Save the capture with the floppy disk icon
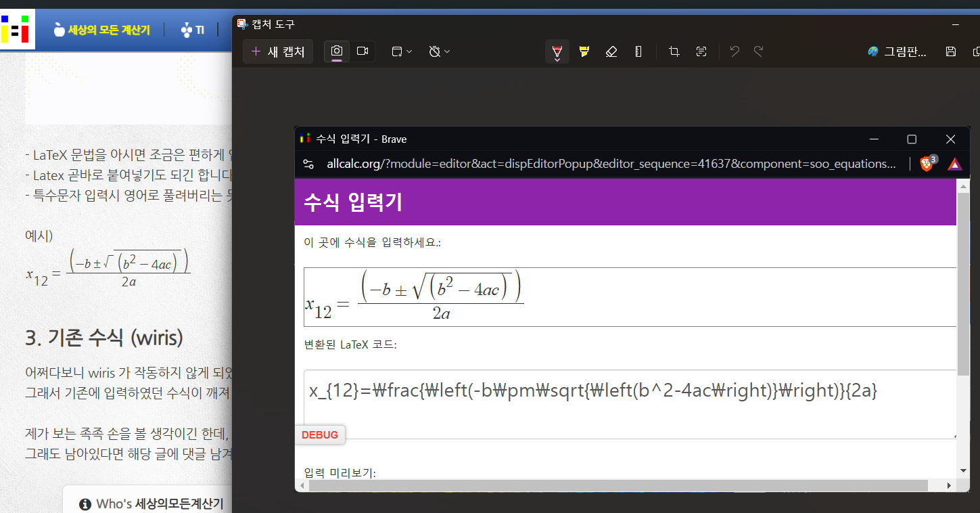The height and width of the screenshot is (513, 980). [951, 51]
